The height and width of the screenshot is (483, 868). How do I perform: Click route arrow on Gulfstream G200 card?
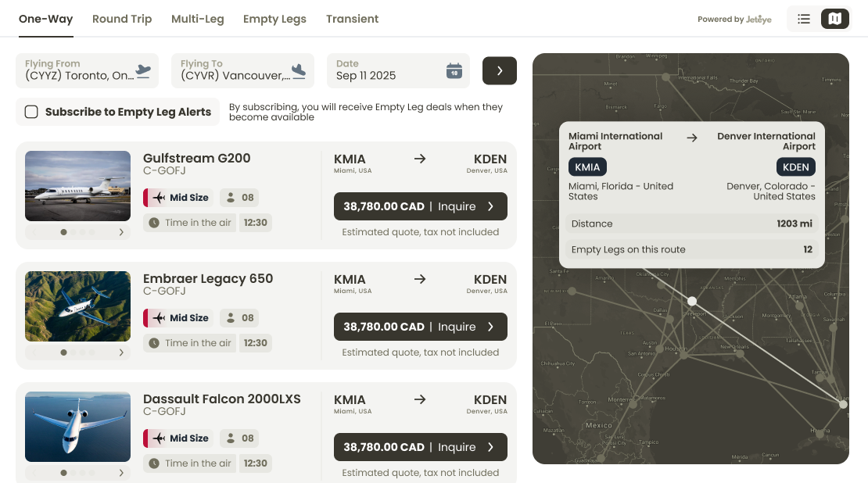(x=420, y=159)
